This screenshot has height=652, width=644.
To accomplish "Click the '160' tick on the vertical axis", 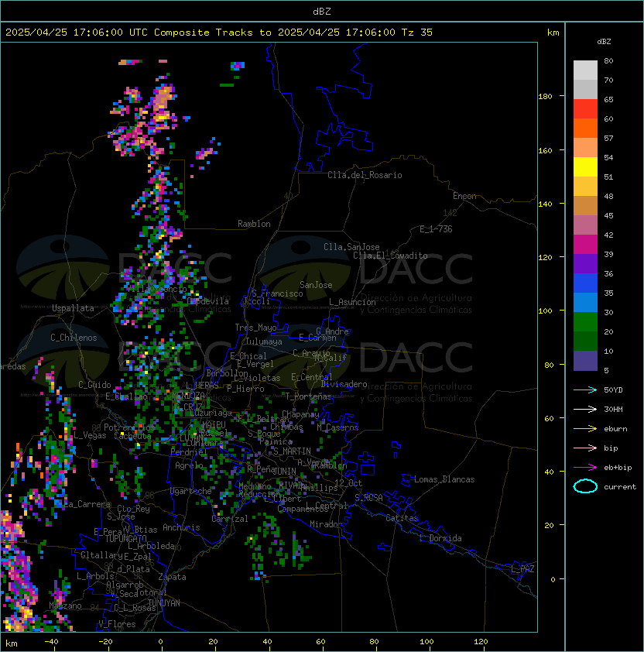I will point(545,150).
